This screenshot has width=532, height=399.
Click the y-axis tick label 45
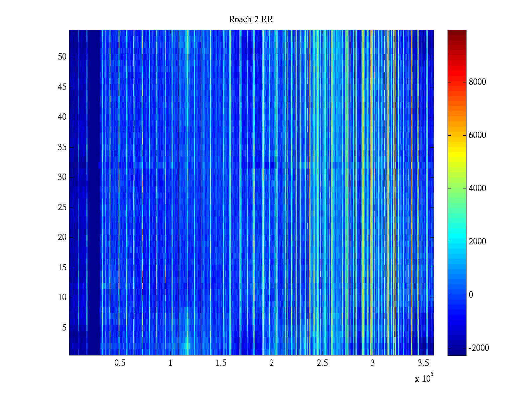click(x=62, y=87)
